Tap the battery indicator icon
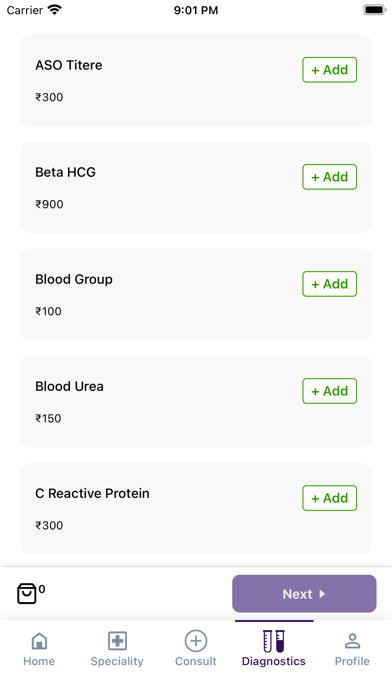Image resolution: width=392 pixels, height=696 pixels. coord(374,10)
